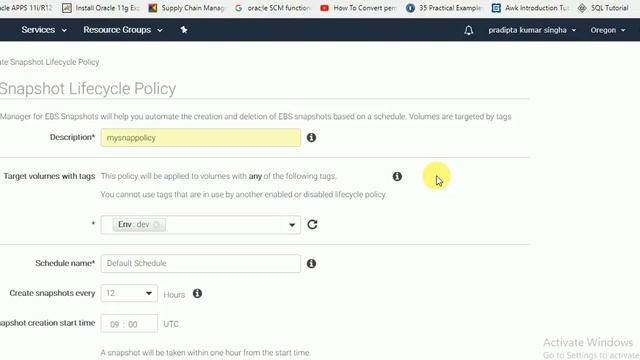Show info for the Description field

coord(311,138)
